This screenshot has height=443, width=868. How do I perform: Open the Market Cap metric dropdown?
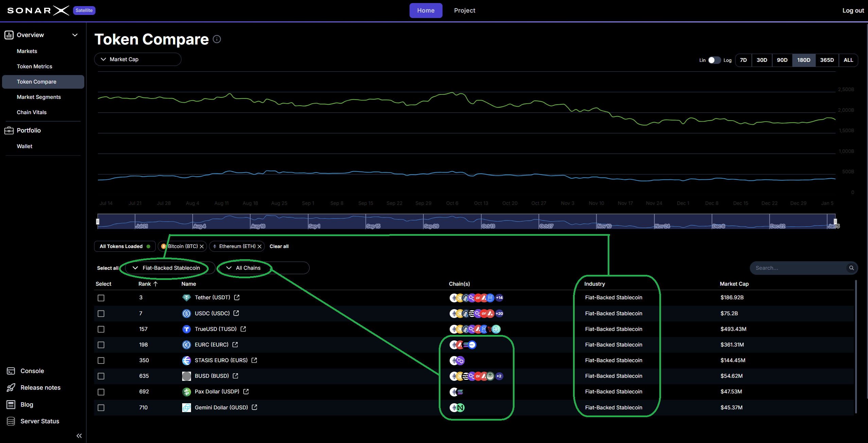138,59
